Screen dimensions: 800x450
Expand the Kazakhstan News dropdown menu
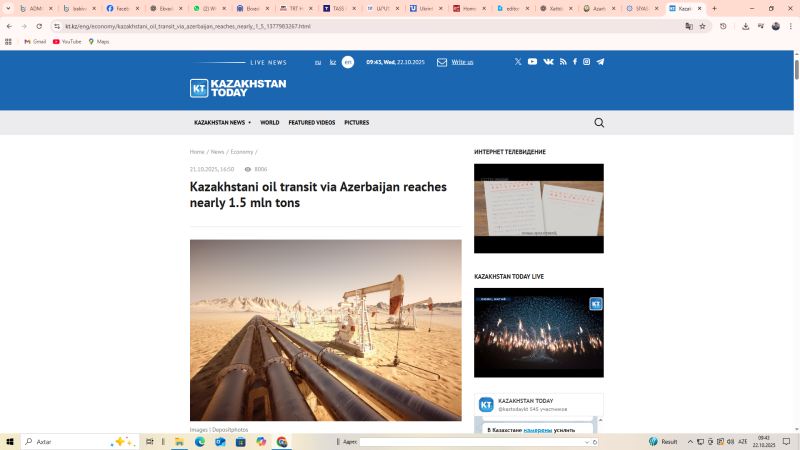point(222,123)
